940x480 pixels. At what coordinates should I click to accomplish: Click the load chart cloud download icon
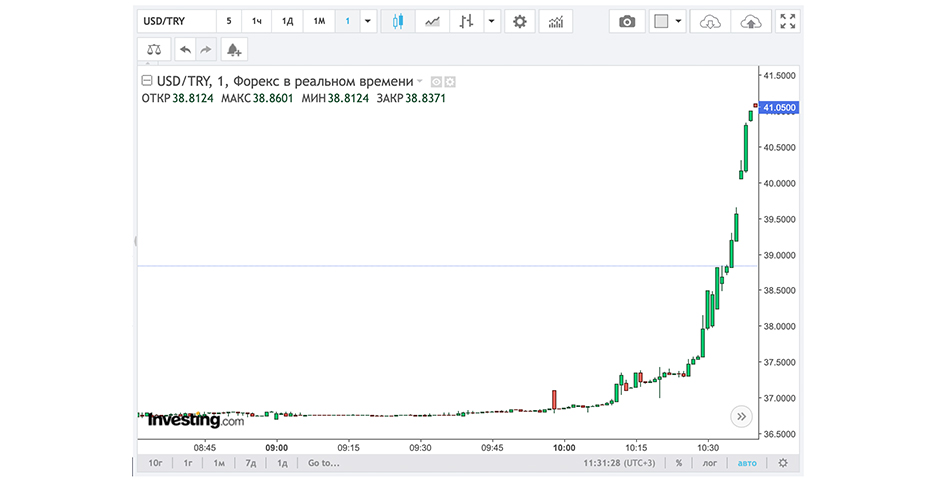click(710, 22)
